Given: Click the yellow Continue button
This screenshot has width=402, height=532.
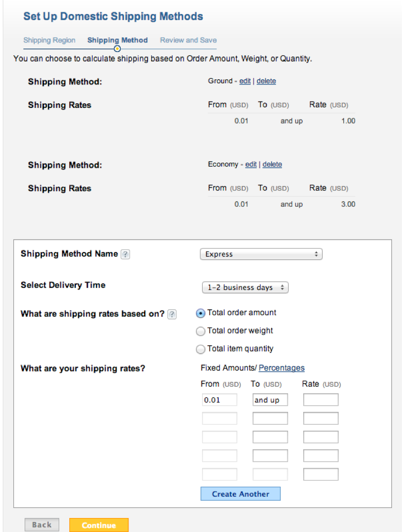Looking at the screenshot, I should click(x=99, y=525).
